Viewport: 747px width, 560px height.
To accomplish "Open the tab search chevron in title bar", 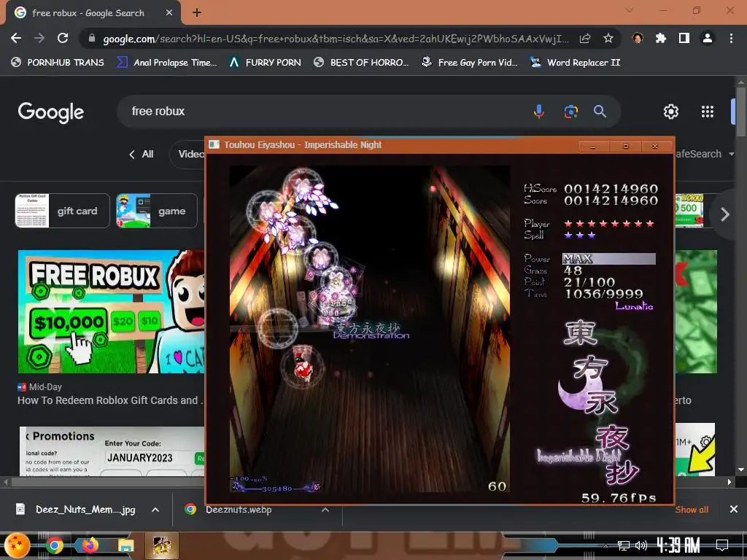I will tap(630, 10).
